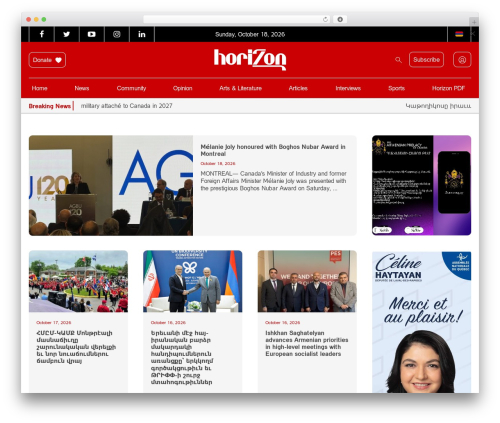
Task: Click the October 18, 2026 article date
Action: 218,163
